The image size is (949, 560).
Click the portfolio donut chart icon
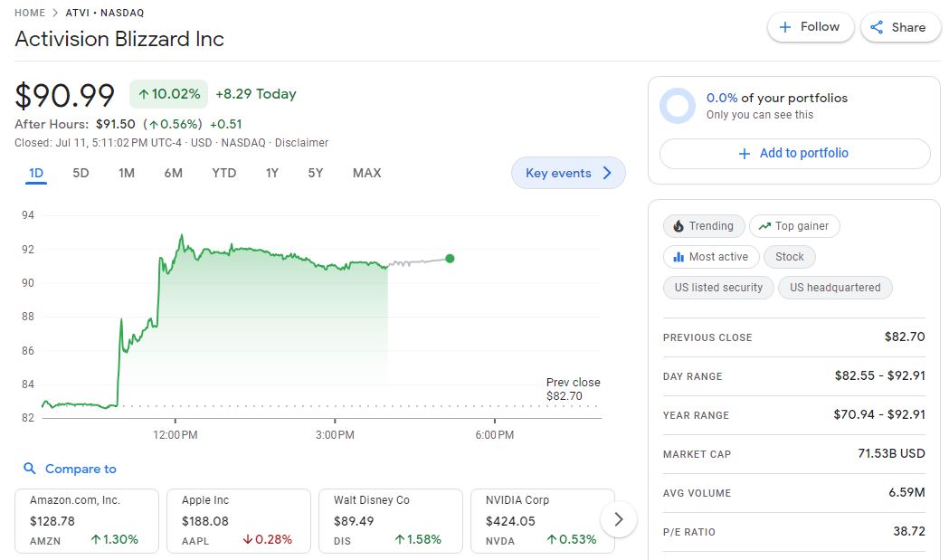click(x=678, y=106)
